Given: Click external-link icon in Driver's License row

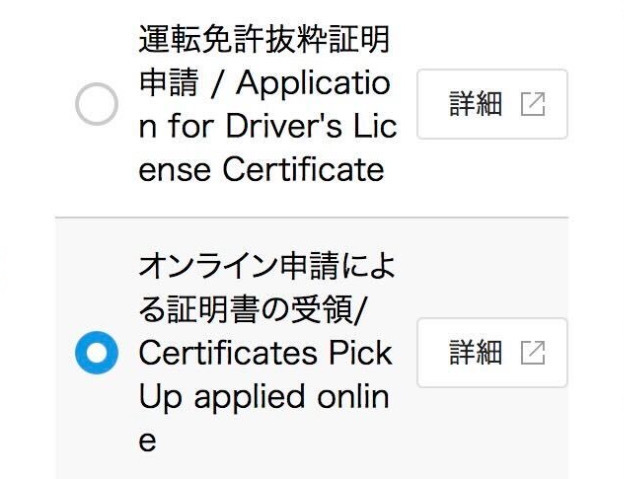Looking at the screenshot, I should [x=533, y=104].
